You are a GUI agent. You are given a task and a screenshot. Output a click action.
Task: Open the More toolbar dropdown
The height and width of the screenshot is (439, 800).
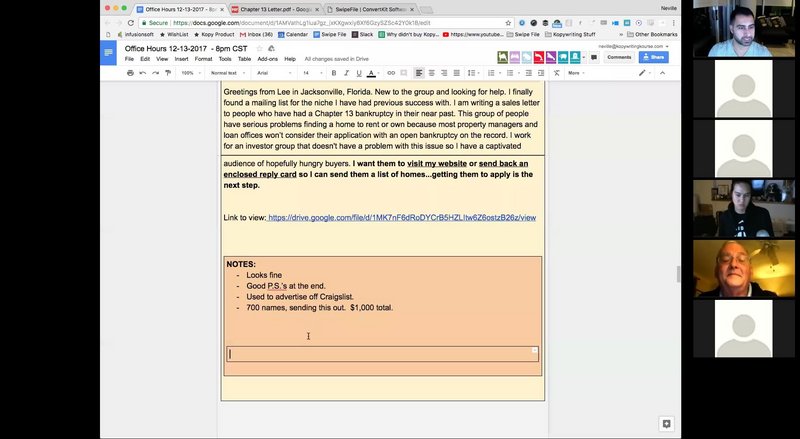pos(576,73)
